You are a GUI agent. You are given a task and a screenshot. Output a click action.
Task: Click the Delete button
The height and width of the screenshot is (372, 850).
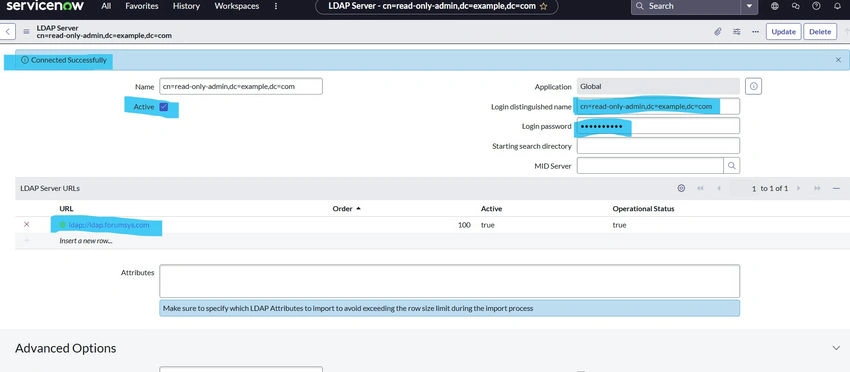(820, 31)
